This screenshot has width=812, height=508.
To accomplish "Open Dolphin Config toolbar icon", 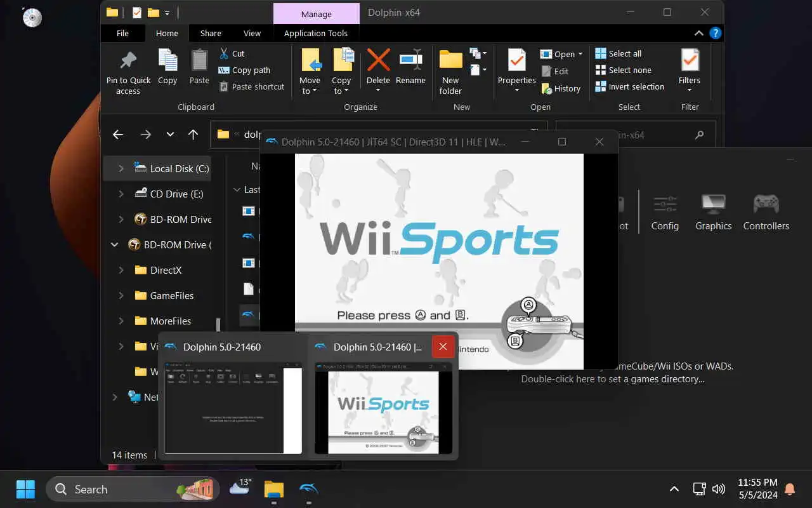I will (x=665, y=213).
